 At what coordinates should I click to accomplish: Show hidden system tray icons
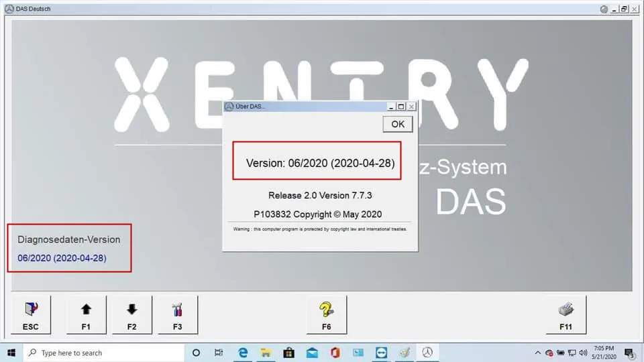(x=537, y=353)
